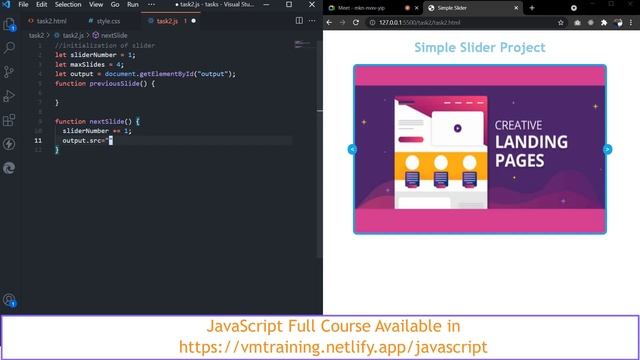640x360 pixels.
Task: Go back in the browser
Action: (x=329, y=22)
